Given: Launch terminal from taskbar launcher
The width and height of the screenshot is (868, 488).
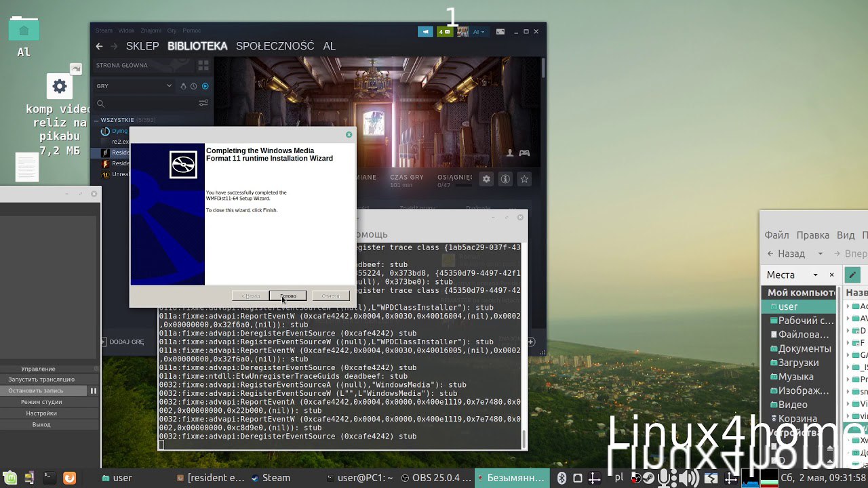Looking at the screenshot, I should click(50, 478).
